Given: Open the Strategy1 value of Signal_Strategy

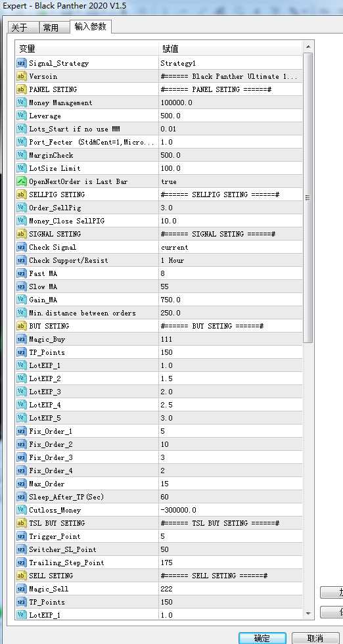Looking at the screenshot, I should point(231,63).
